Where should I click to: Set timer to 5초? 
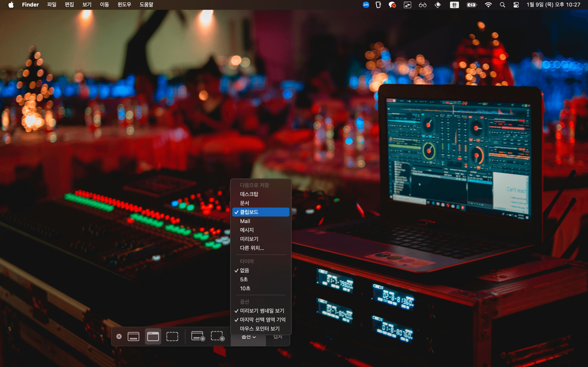(244, 279)
